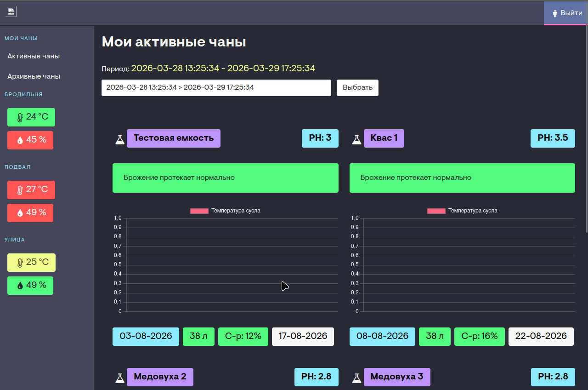588x390 pixels.
Task: Click thermometer icon in Бродильня 24 °C badge
Action: [x=20, y=117]
